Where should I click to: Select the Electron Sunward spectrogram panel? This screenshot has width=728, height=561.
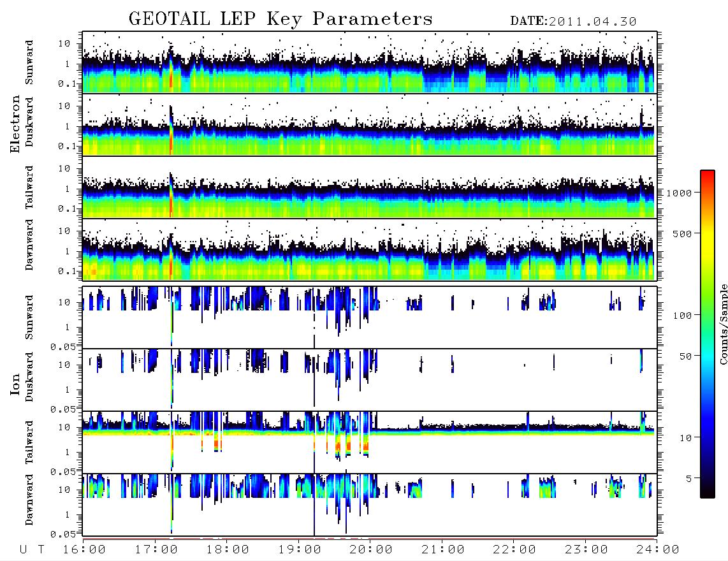[370, 62]
